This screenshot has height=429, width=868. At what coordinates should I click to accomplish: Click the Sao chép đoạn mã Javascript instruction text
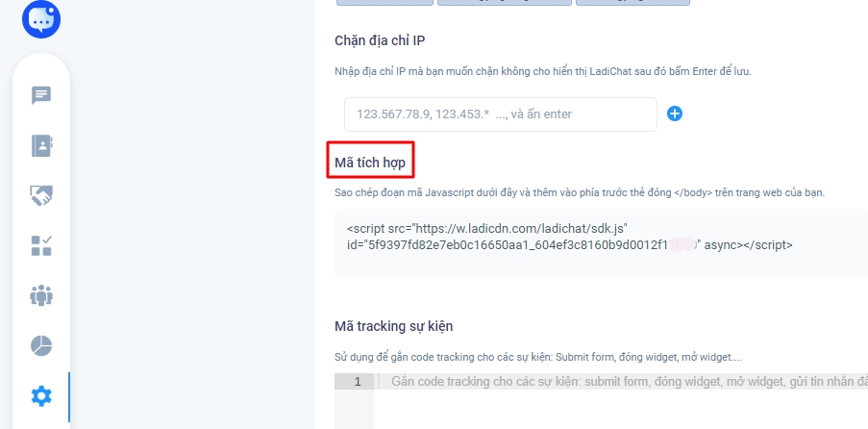pos(580,193)
